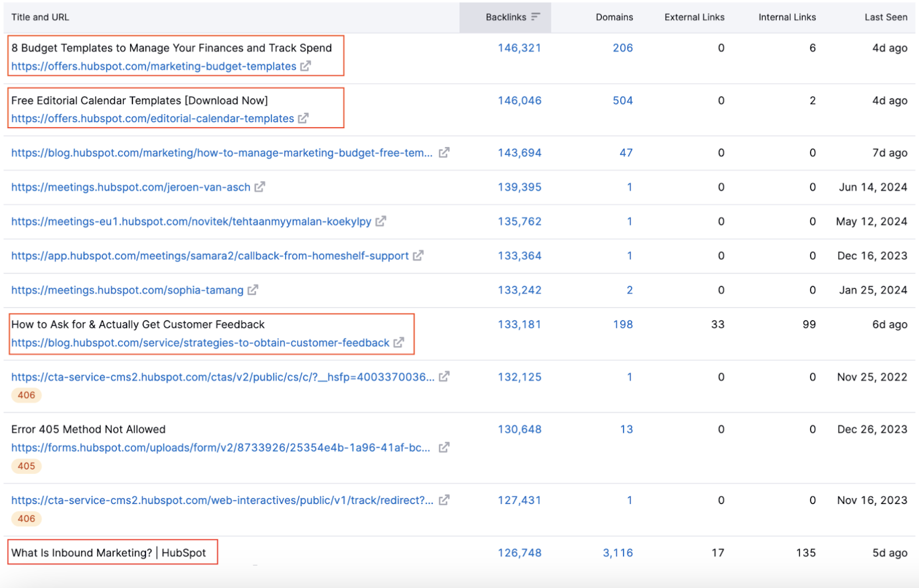Click backlinks count 130,648

pos(519,430)
